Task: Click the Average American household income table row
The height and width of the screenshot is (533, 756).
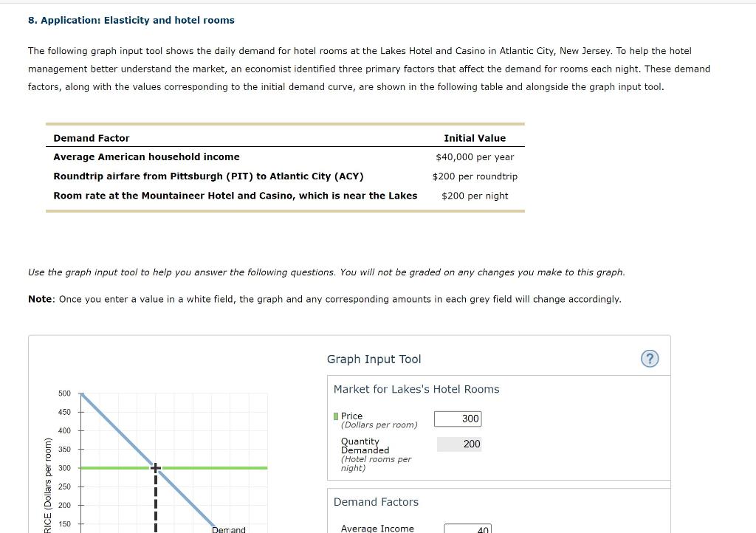Action: click(146, 157)
